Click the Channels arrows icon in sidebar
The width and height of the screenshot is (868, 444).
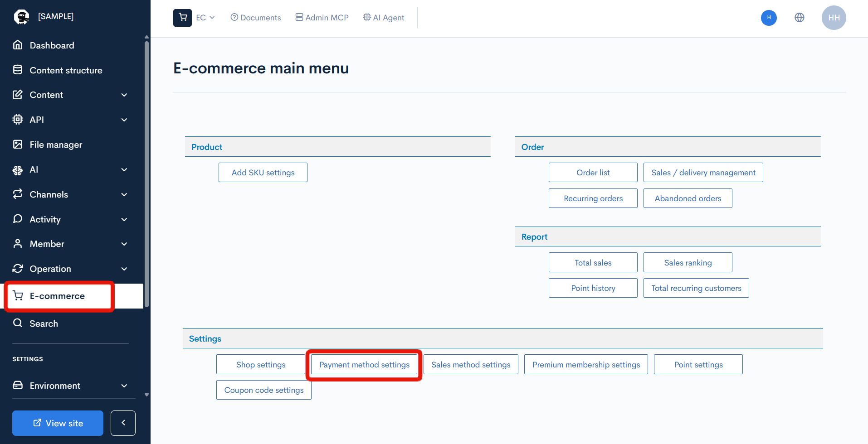pos(18,194)
